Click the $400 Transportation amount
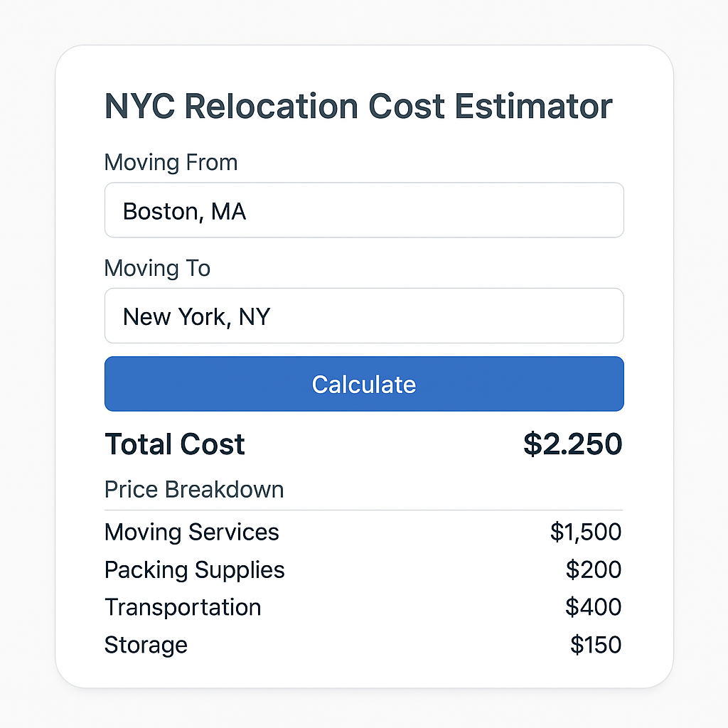 [x=594, y=607]
